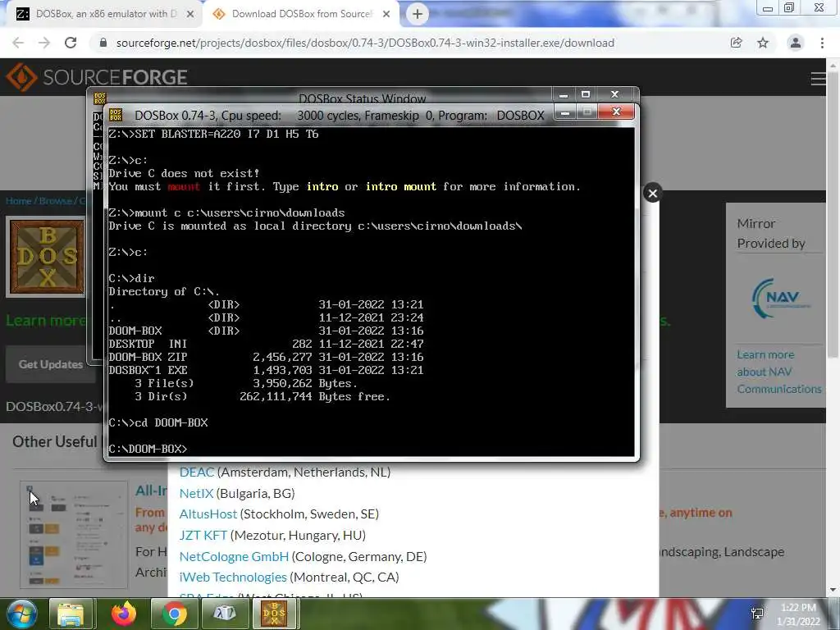
Task: Click the DOSBox title bar icon
Action: tap(116, 115)
